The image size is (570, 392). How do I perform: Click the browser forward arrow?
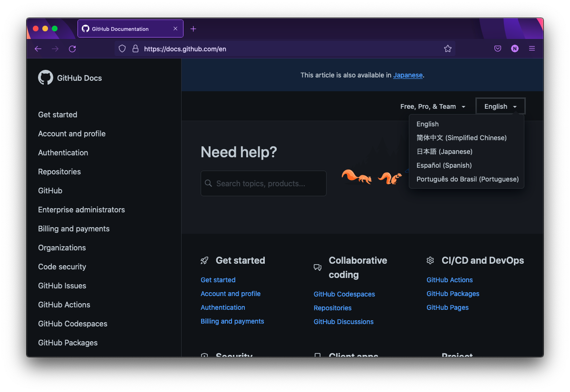55,48
